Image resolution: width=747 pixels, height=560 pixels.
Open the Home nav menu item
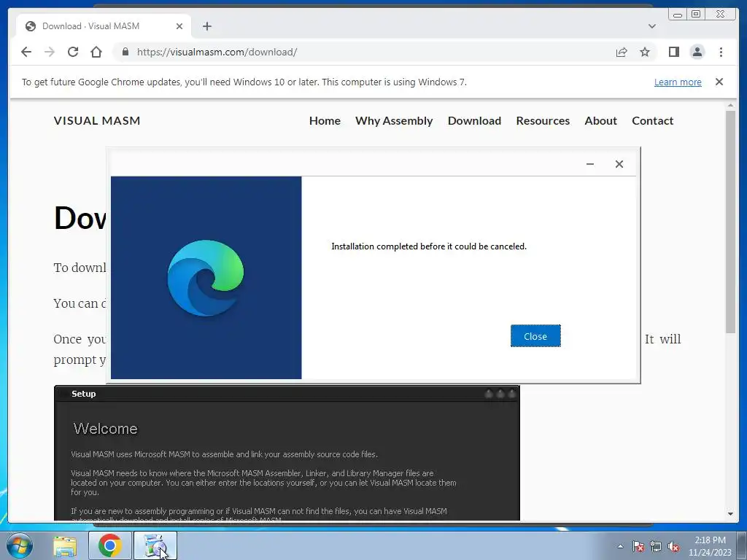tap(325, 120)
